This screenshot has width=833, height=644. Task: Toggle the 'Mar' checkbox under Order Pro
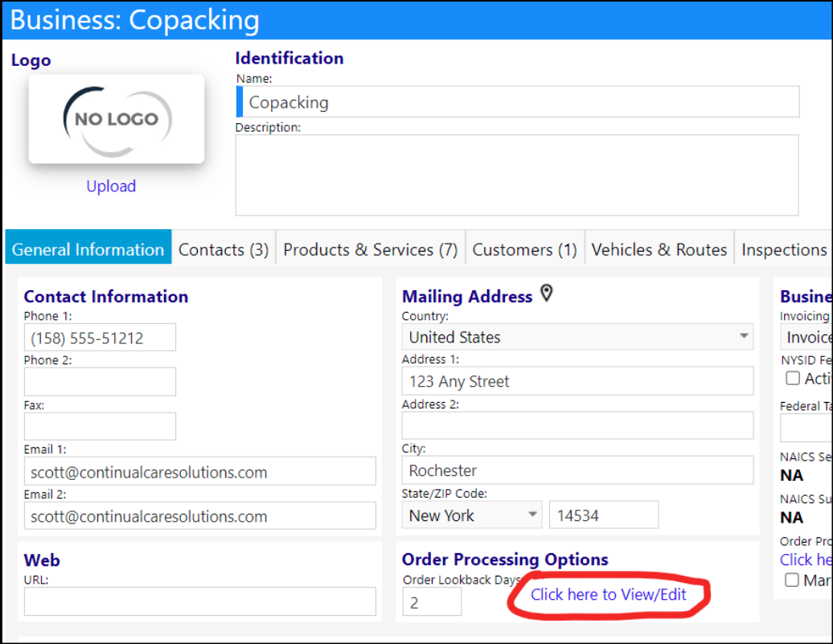click(791, 580)
